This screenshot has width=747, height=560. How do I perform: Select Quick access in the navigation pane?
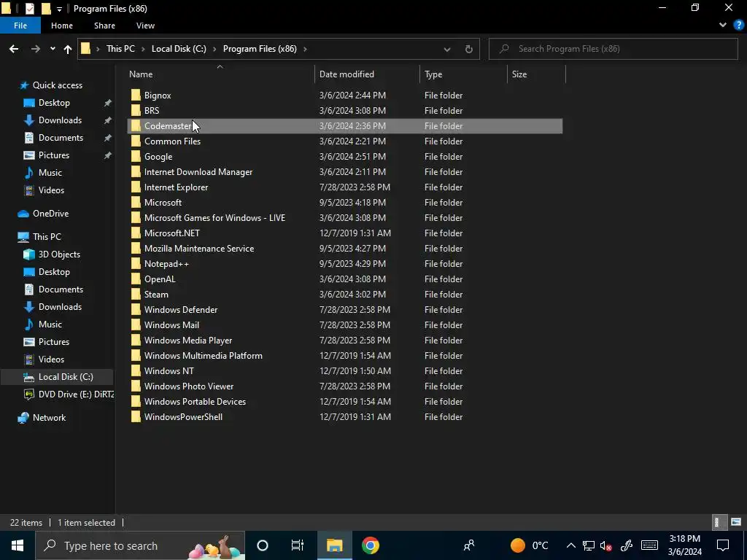(x=57, y=85)
